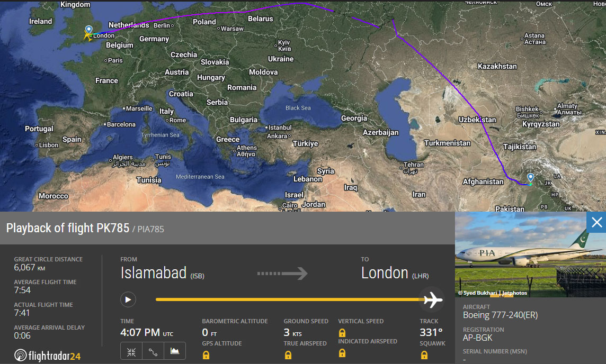The width and height of the screenshot is (606, 364).
Task: Click the Islamabad origin city name
Action: tap(154, 273)
